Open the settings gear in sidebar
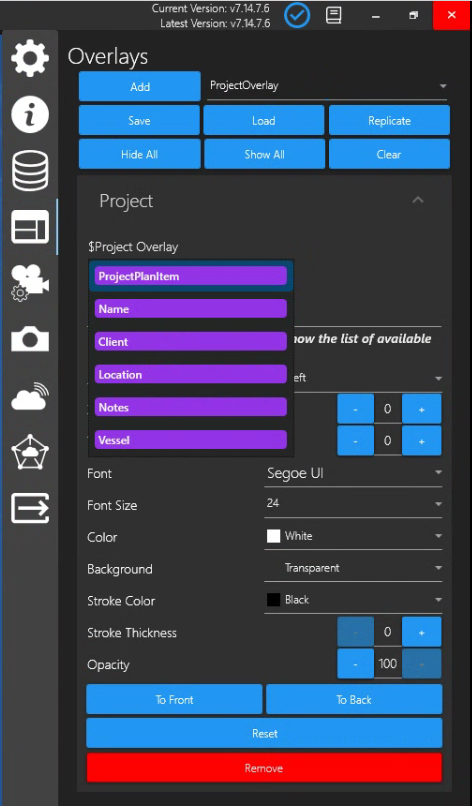The width and height of the screenshot is (472, 806). (x=30, y=58)
